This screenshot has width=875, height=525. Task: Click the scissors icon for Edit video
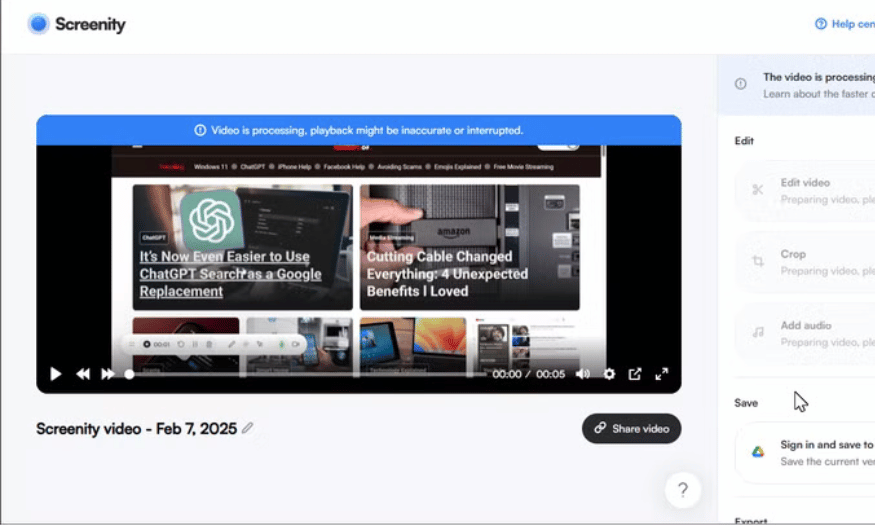tap(757, 190)
